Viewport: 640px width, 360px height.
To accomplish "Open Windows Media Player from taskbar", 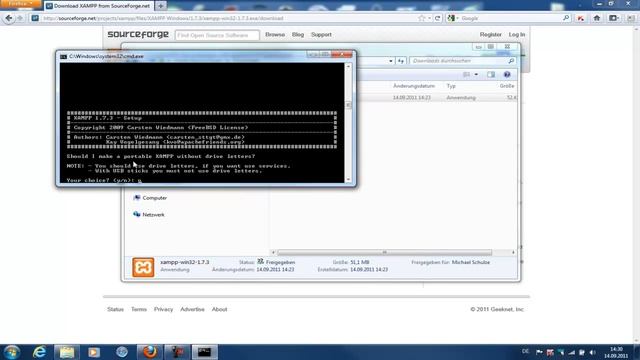I will (94, 352).
